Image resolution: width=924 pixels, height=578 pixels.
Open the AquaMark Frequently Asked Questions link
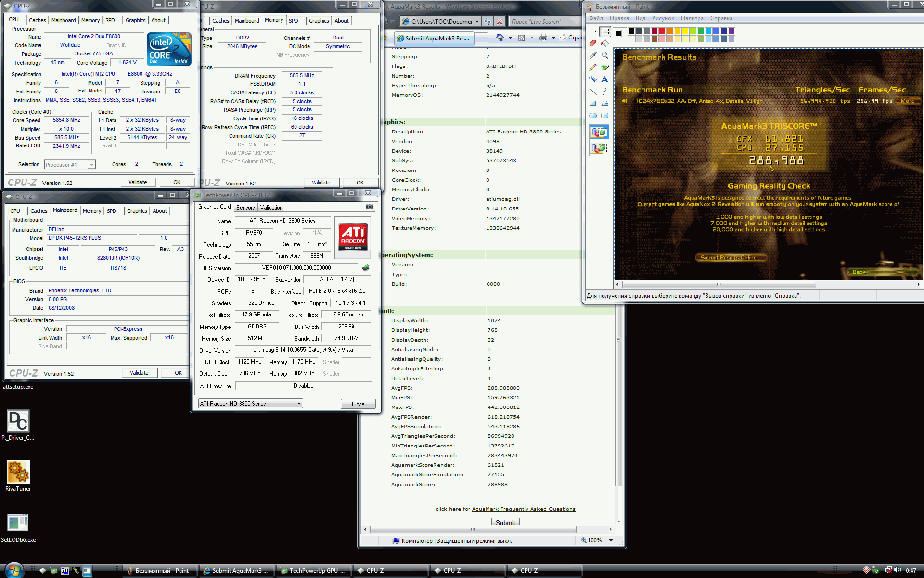524,509
